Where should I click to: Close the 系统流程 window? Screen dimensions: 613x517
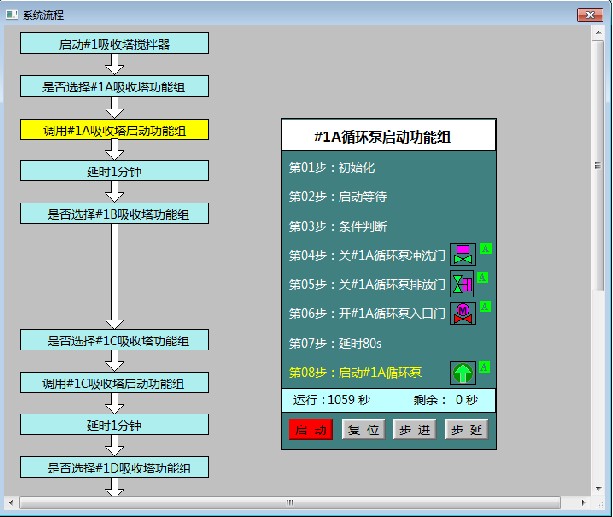(590, 15)
